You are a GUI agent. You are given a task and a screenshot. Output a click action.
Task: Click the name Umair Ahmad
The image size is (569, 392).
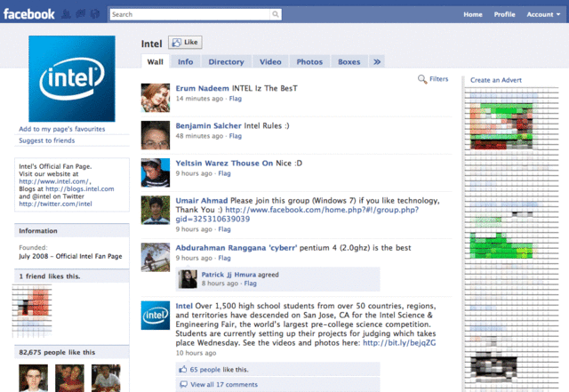[x=202, y=200]
